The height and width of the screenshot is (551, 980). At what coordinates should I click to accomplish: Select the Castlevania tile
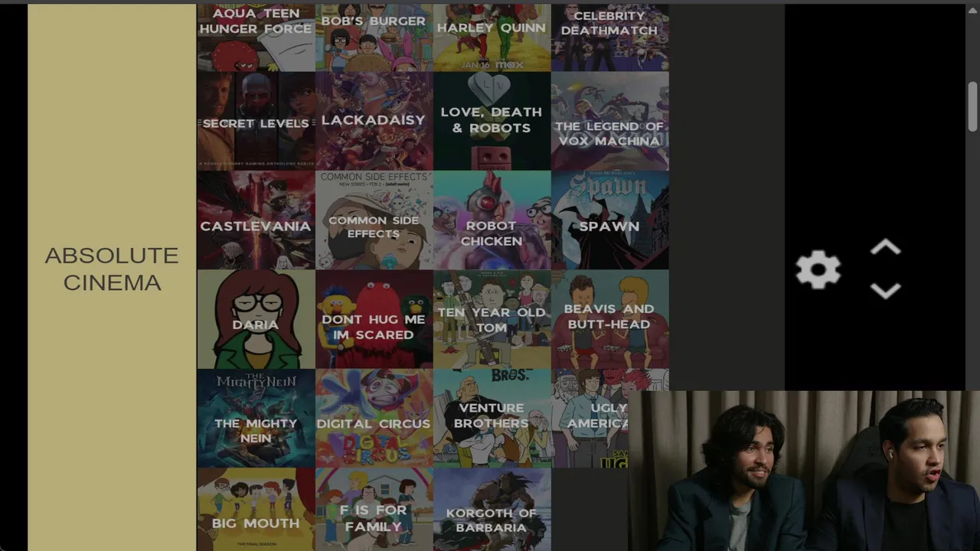tap(256, 220)
